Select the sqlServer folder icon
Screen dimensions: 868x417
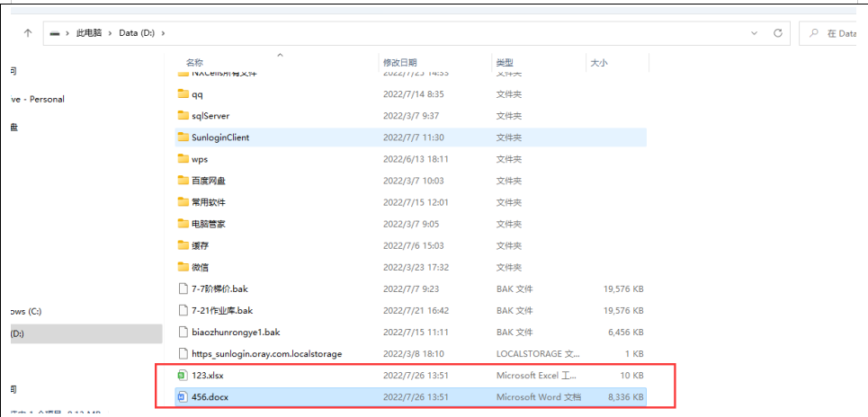pos(183,116)
